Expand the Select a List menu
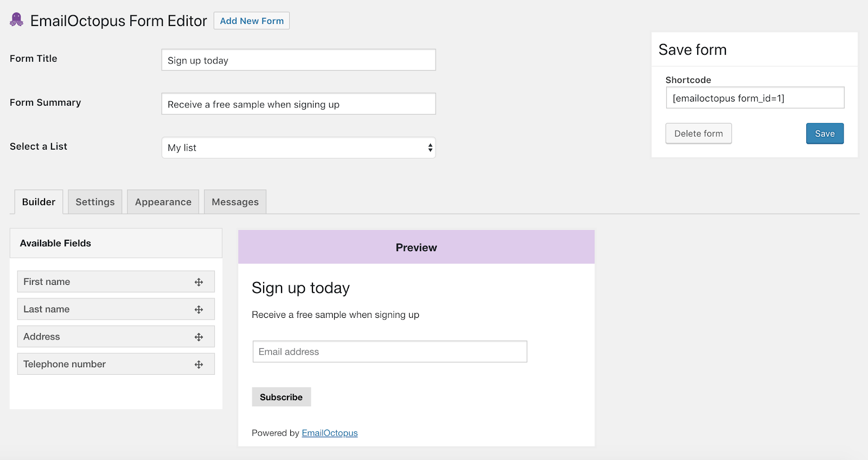 [x=298, y=147]
